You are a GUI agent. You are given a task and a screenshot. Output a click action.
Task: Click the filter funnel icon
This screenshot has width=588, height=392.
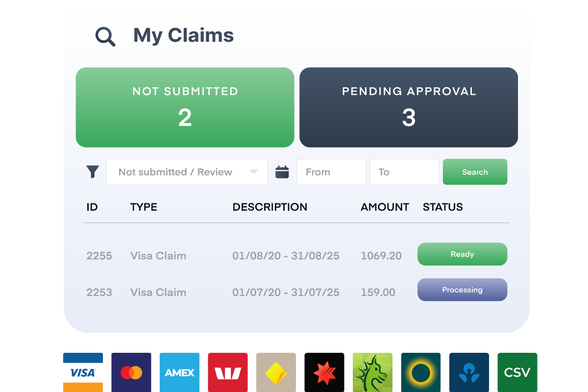coord(92,172)
